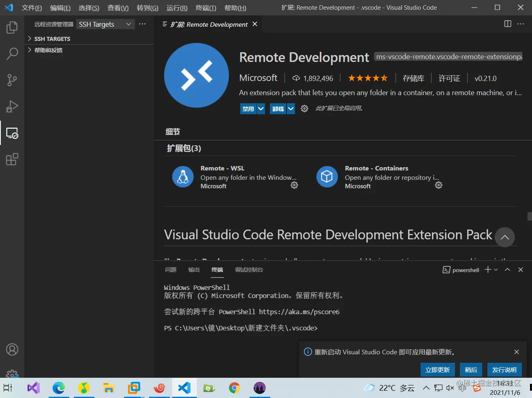Click the install count download icon
532x398 pixels.
pyautogui.click(x=296, y=78)
